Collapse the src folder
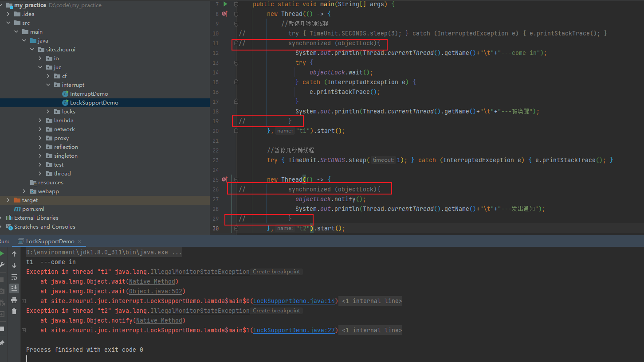Screen dimensions: 644x362 click(8, 23)
